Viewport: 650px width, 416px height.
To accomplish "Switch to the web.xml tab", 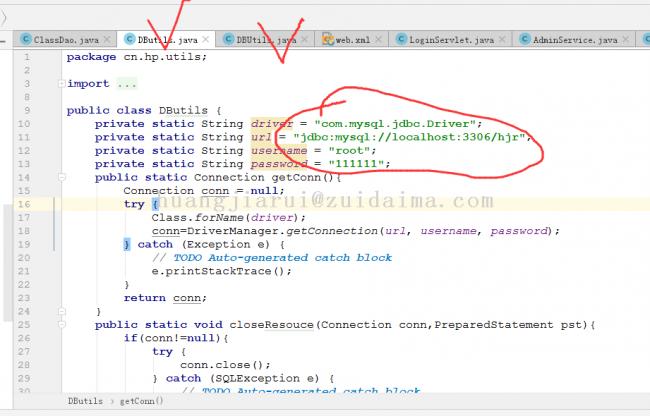I will pos(352,40).
